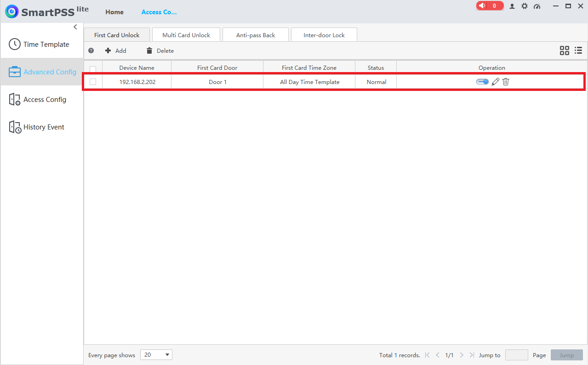Open the user account icon
Viewport: 588px width, 365px height.
click(512, 6)
